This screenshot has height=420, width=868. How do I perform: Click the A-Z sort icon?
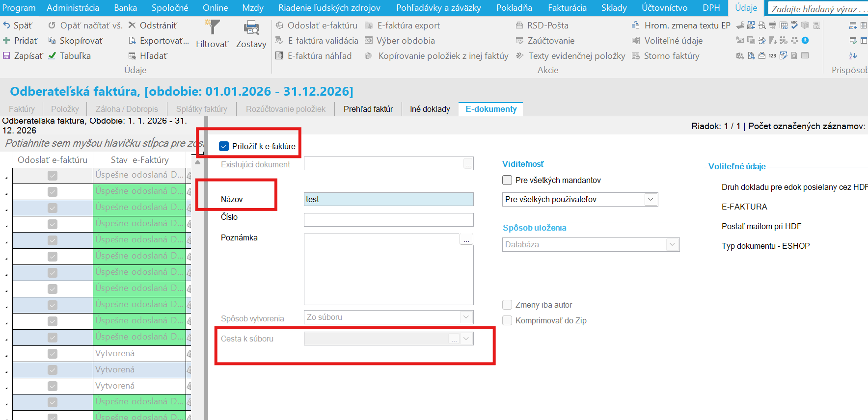(x=853, y=55)
